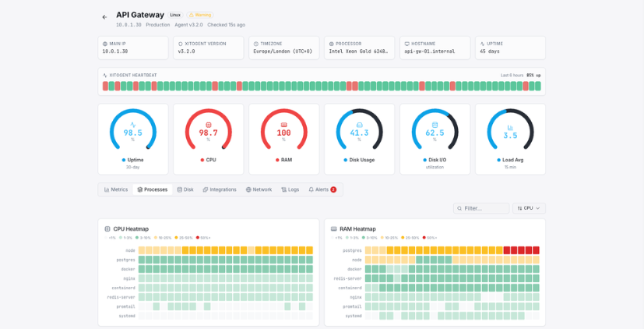Click the Disk Usage gauge drive icon

[x=359, y=125]
